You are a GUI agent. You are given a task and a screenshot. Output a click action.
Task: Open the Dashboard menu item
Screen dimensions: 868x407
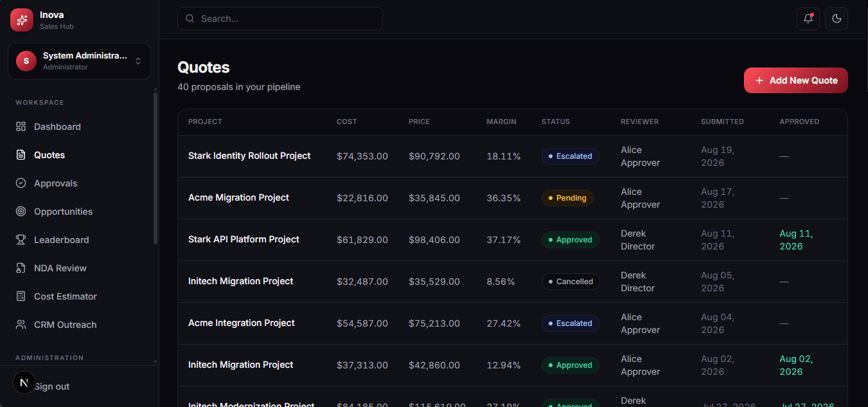79,127
